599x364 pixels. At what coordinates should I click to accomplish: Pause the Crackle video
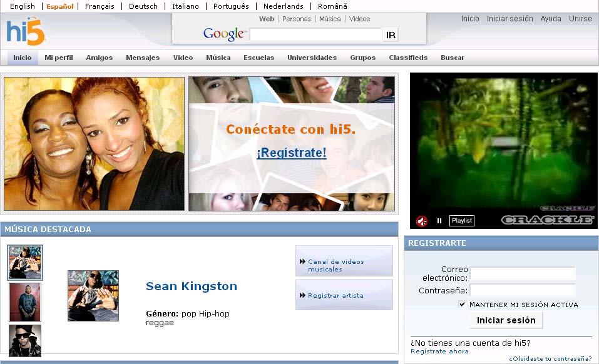439,221
